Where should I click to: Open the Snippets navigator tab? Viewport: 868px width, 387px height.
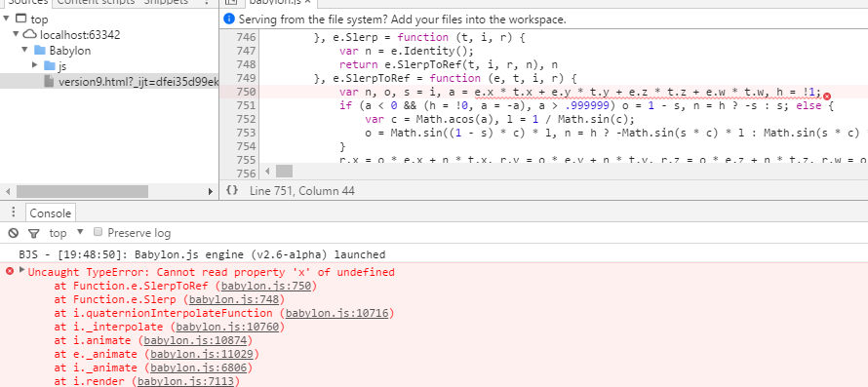pyautogui.click(x=166, y=2)
